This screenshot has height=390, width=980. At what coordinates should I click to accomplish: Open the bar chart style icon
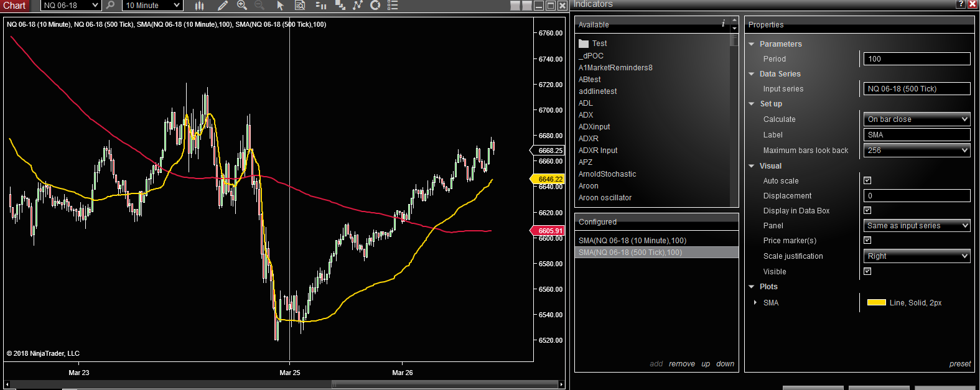pos(199,5)
